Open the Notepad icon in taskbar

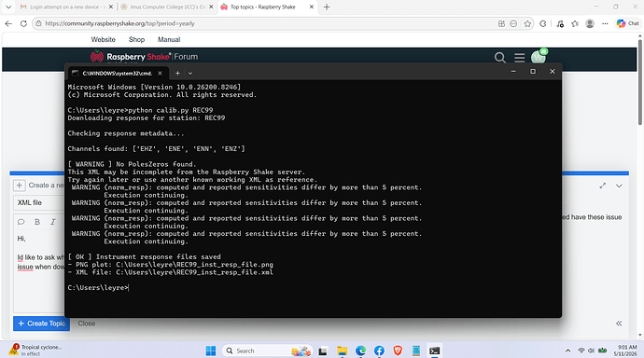tap(416, 351)
